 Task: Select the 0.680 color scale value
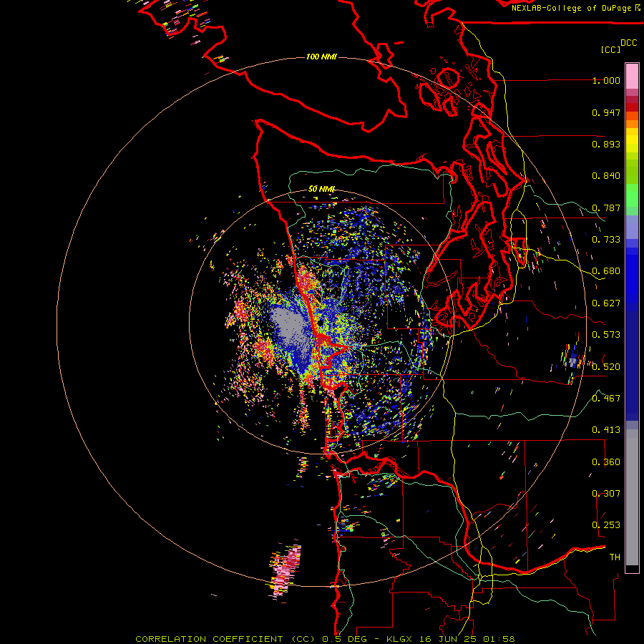point(606,271)
